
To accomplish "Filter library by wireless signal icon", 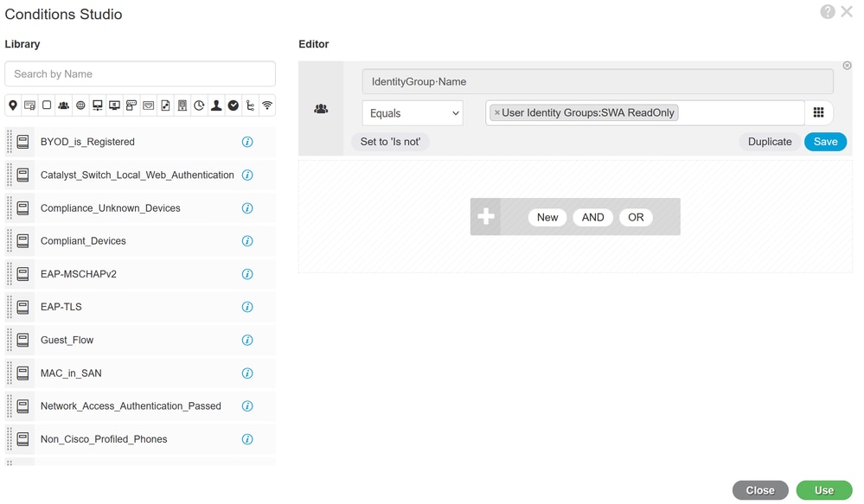I will tap(267, 105).
